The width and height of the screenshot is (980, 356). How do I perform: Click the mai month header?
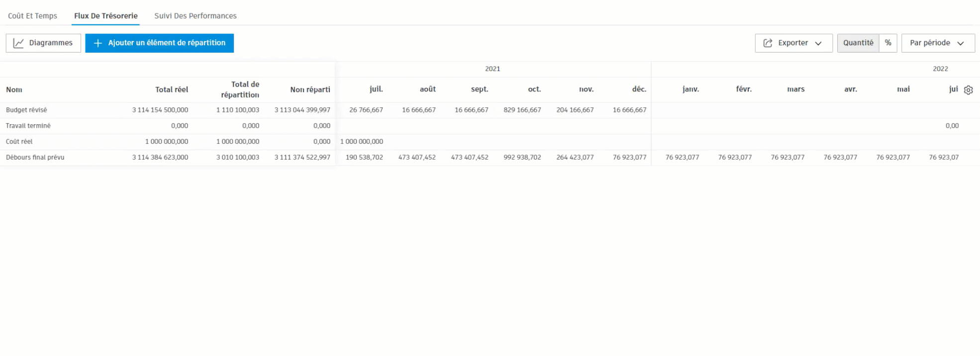[x=903, y=89]
